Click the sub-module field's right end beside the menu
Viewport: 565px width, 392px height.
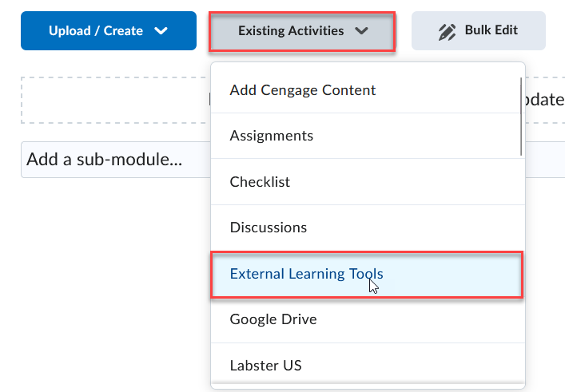pos(545,160)
